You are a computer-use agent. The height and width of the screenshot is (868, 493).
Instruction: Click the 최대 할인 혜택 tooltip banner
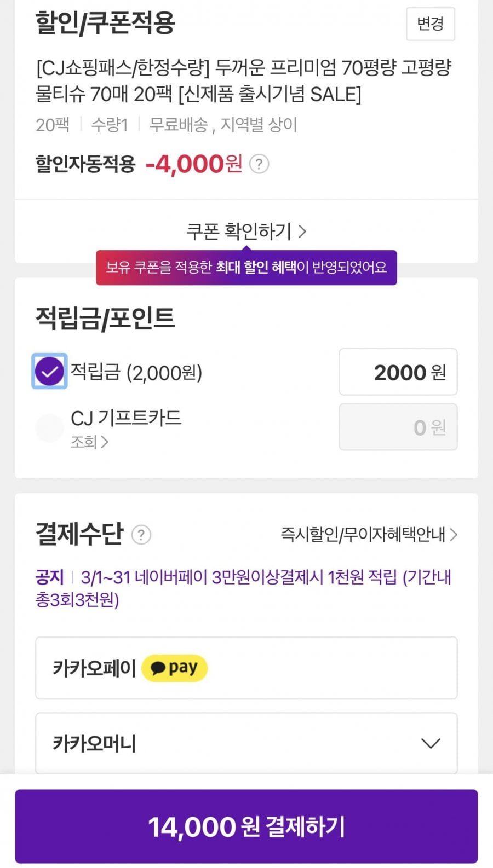pos(246,268)
